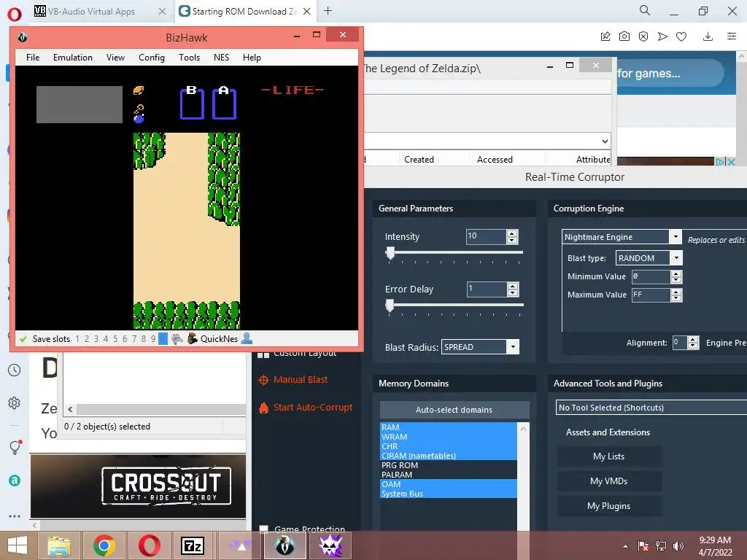Toggle the CHR memory domain
The width and height of the screenshot is (747, 560).
click(x=449, y=446)
